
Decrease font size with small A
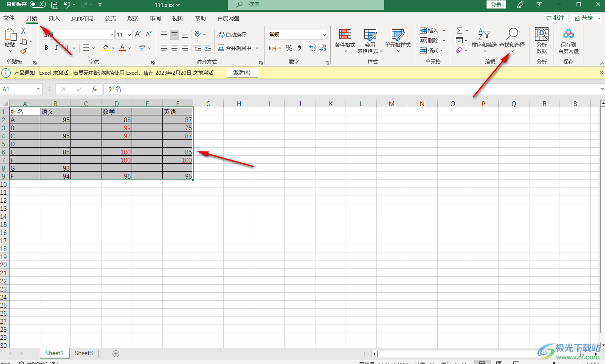pos(148,34)
